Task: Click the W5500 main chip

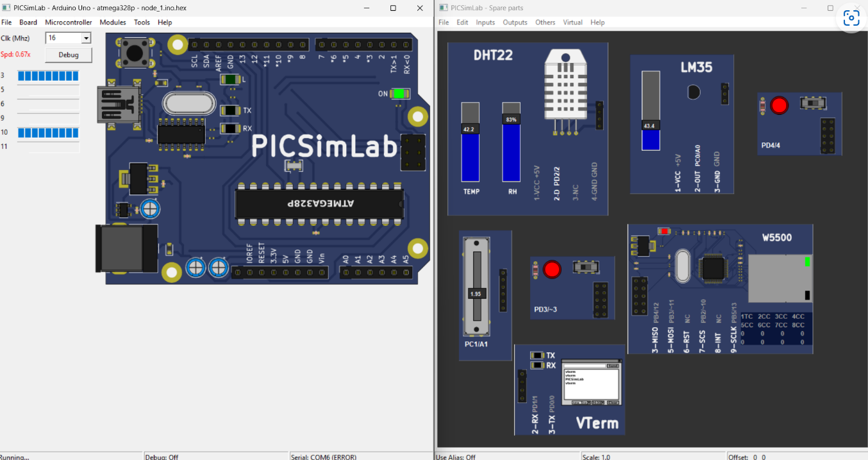Action: pyautogui.click(x=714, y=268)
